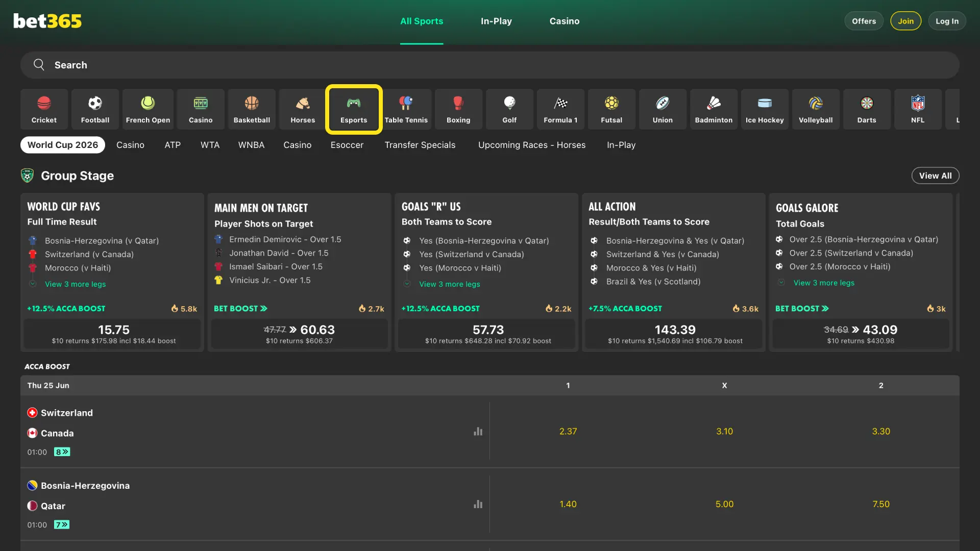Select the WTA quick link tab
Viewport: 980px width, 551px height.
point(210,145)
